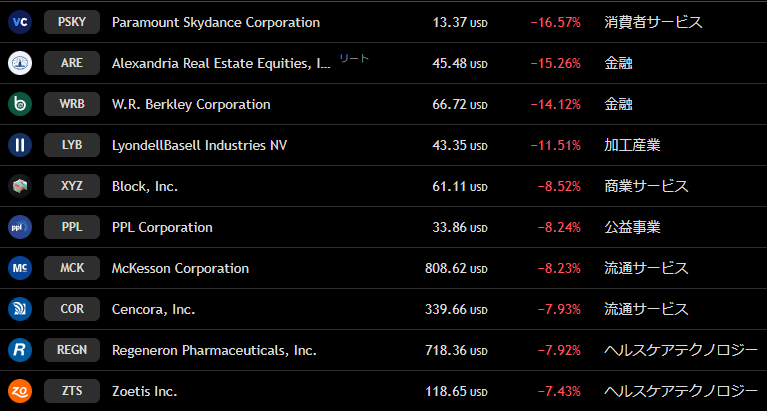Open the Zoetis Inc. company link
This screenshot has height=411, width=767.
[144, 391]
